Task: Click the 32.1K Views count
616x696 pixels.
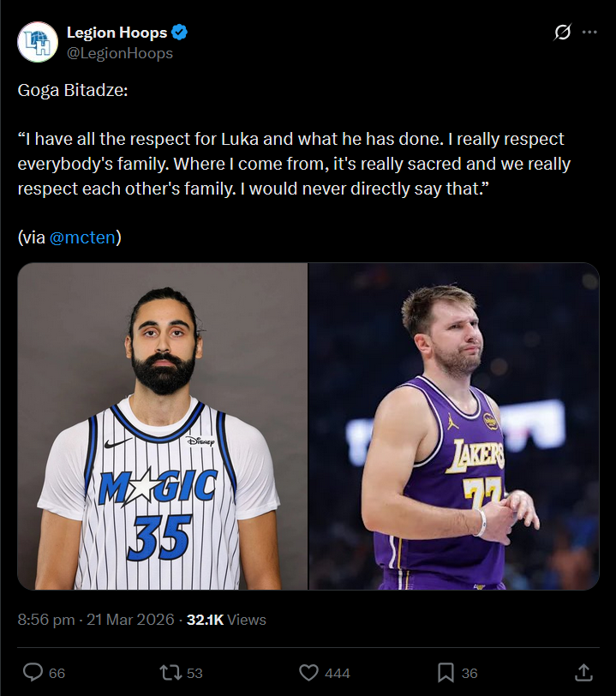Action: pos(226,620)
